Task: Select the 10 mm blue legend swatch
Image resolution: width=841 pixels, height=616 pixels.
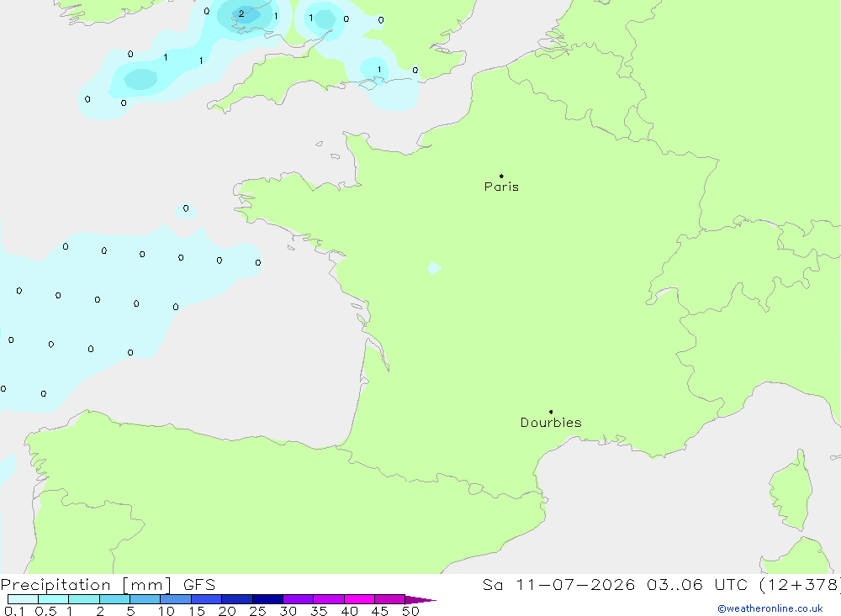Action: (176, 599)
